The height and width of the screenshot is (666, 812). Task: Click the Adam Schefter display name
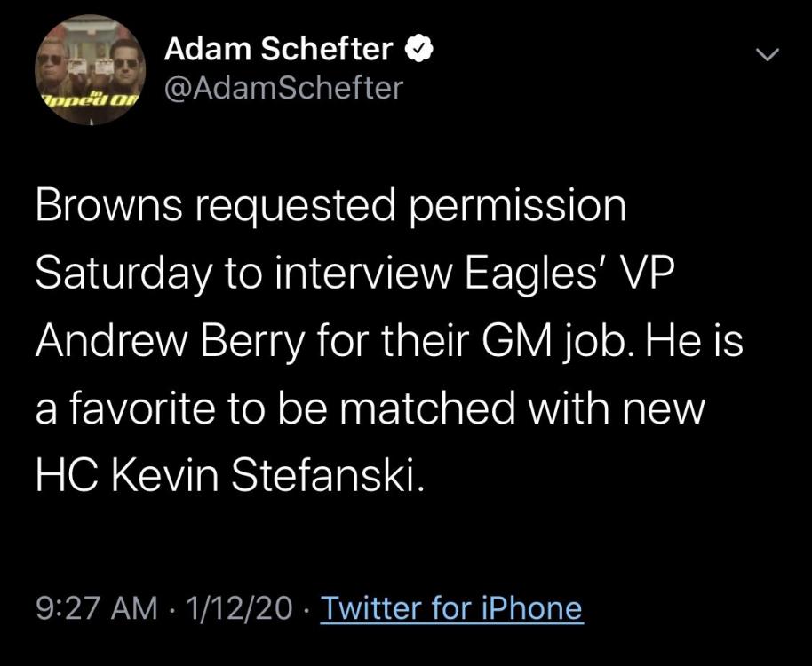point(279,49)
